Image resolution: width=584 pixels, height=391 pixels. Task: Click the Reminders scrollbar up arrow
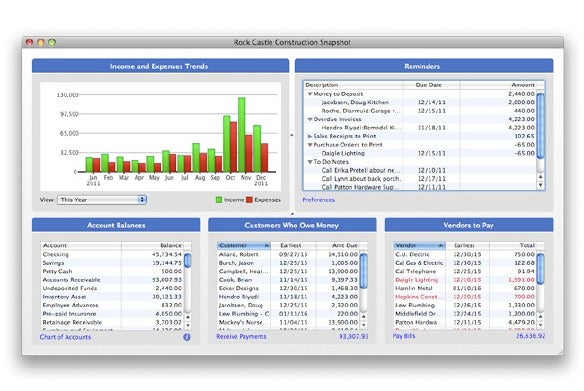(x=540, y=177)
